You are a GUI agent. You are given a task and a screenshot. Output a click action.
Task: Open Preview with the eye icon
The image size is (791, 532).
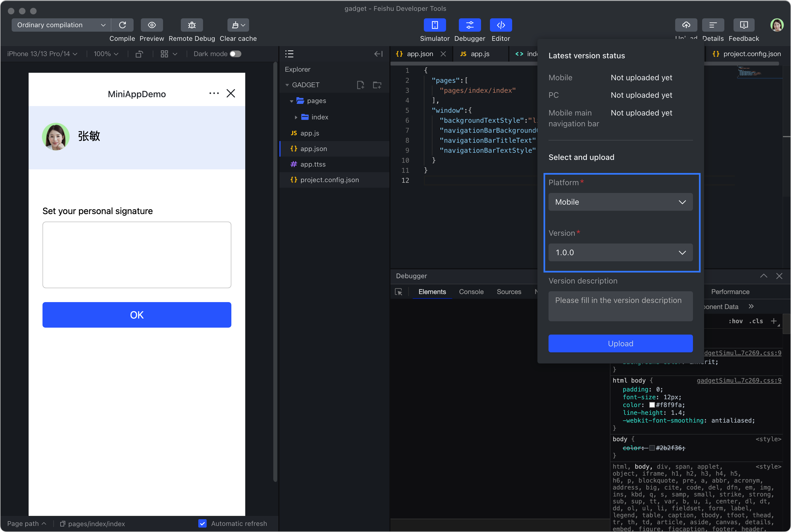click(152, 25)
